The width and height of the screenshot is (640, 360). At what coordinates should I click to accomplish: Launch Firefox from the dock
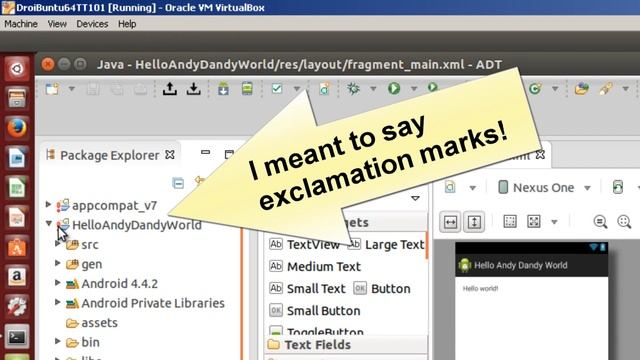[17, 128]
